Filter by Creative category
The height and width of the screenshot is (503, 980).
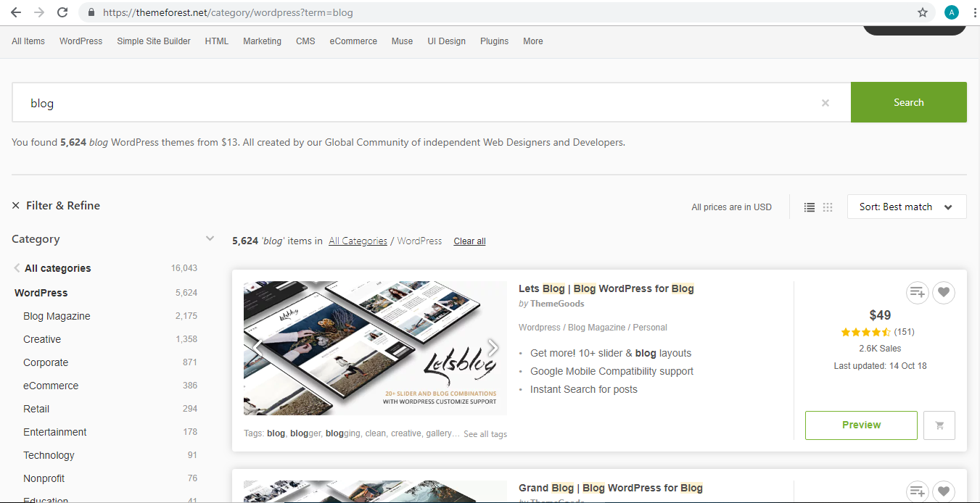coord(42,339)
